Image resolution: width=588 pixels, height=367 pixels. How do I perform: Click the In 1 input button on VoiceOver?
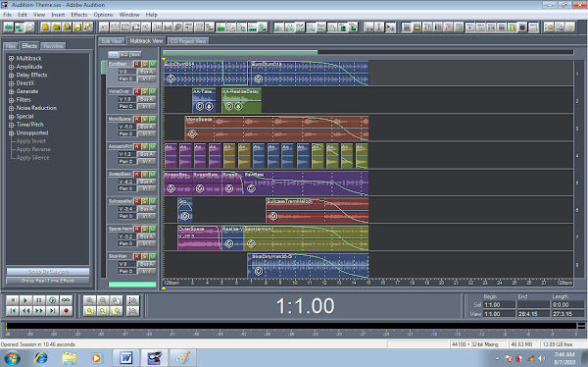[146, 106]
